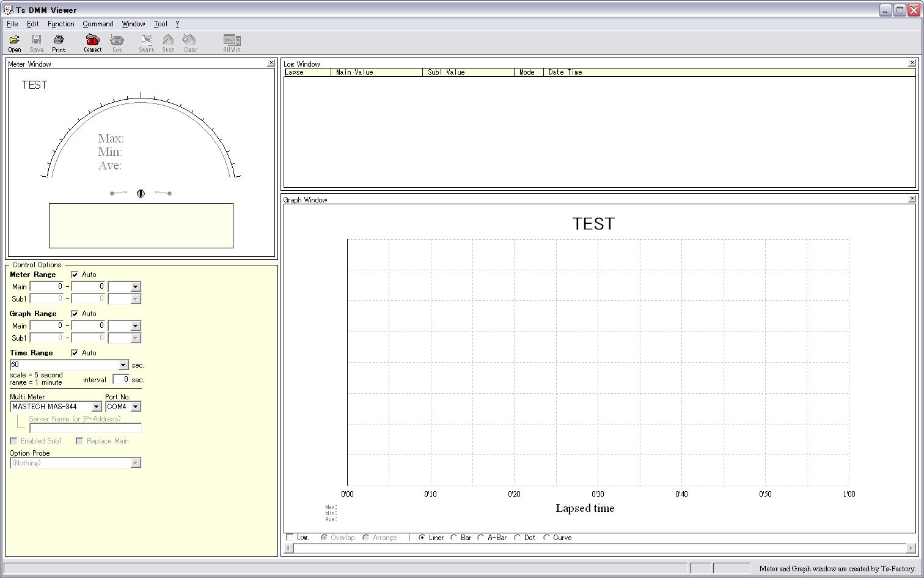Click the Cut connection icon

(x=117, y=43)
